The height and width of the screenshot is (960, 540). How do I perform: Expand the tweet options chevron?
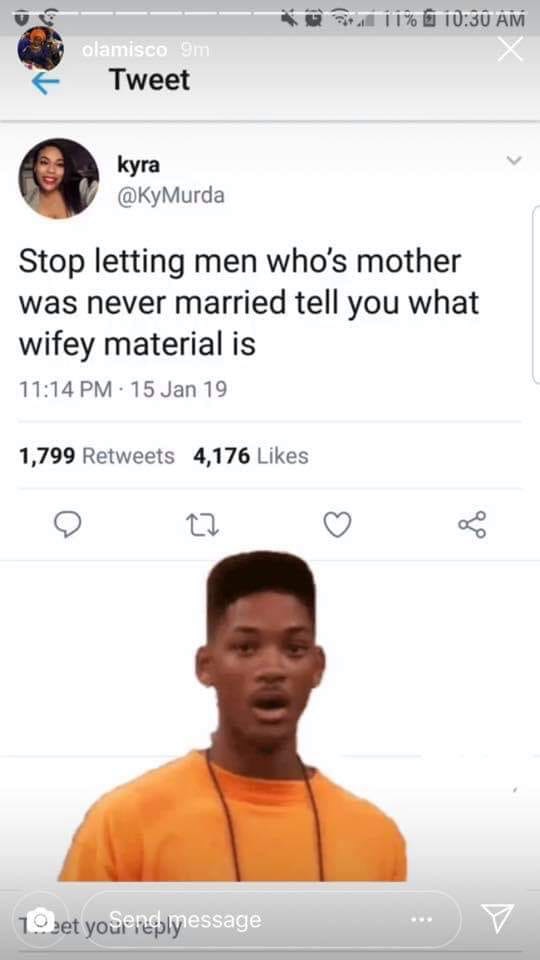(x=514, y=161)
